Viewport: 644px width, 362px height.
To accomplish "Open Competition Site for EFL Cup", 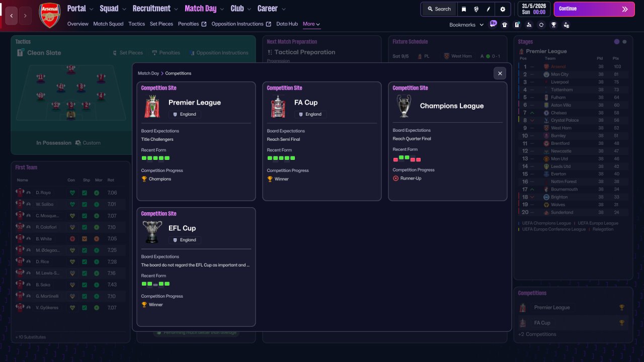I will [158, 214].
